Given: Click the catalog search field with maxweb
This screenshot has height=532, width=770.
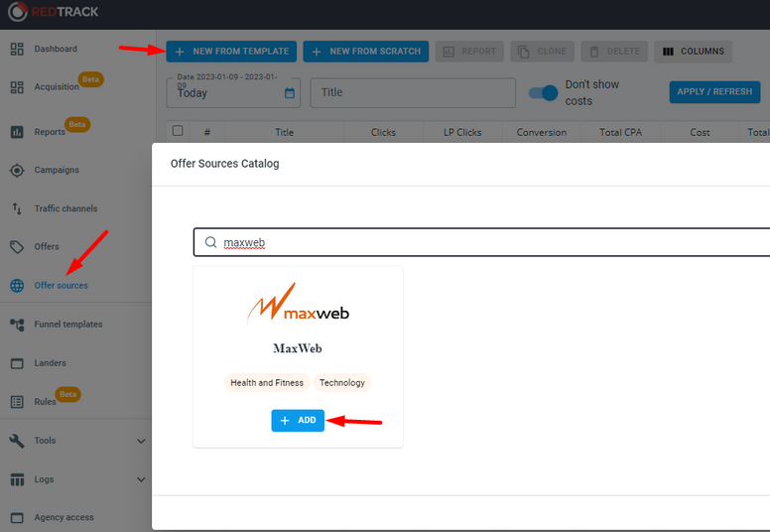Looking at the screenshot, I should click(481, 242).
